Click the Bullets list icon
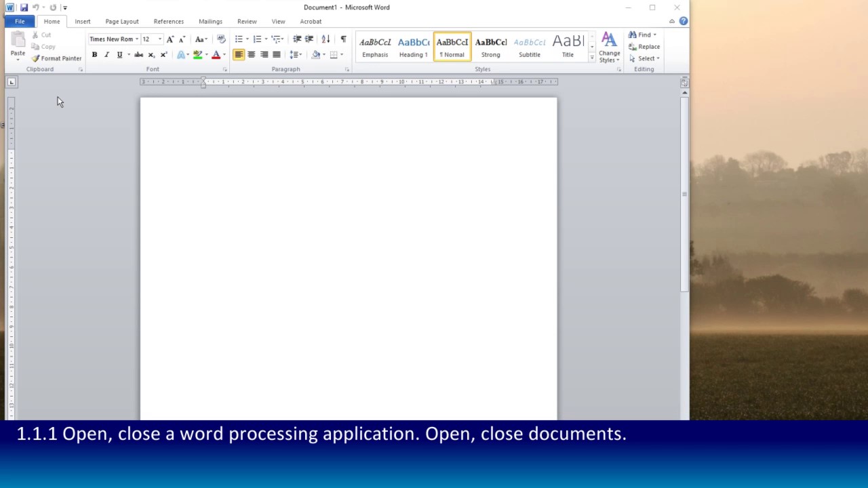 (239, 39)
